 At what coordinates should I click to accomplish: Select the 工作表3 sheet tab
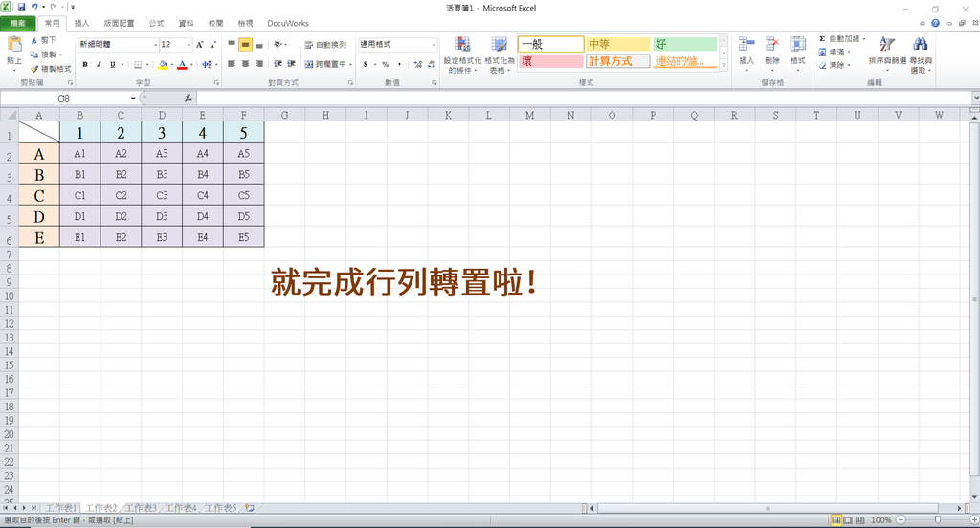click(142, 508)
